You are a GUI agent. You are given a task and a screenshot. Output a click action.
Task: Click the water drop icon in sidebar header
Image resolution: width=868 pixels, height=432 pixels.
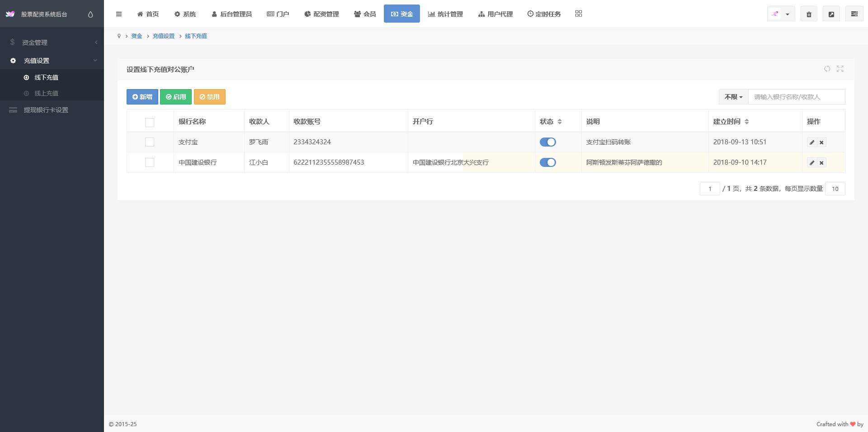90,14
